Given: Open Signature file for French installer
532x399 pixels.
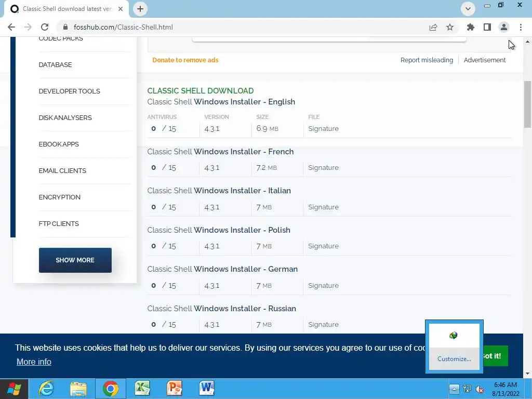Looking at the screenshot, I should [323, 168].
